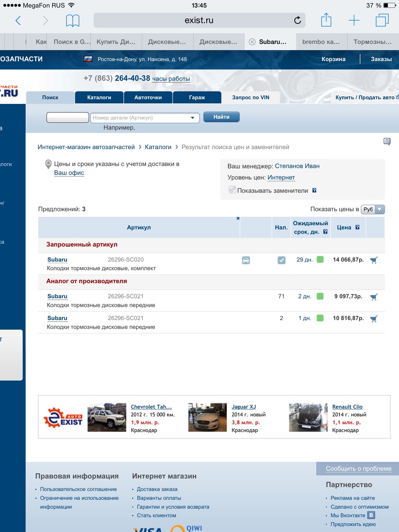Screen dimensions: 399x532
Task: Open Пользовательское соглашение link
Action: pyautogui.click(x=78, y=489)
